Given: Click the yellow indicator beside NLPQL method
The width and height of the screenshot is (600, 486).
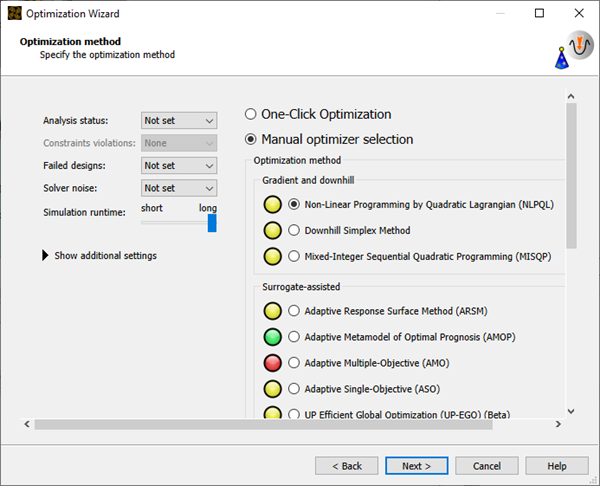Looking at the screenshot, I should [271, 204].
